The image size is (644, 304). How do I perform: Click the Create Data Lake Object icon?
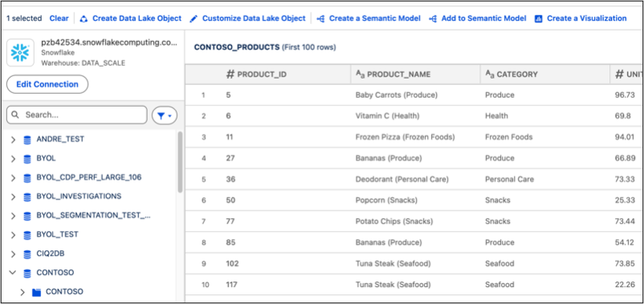point(84,18)
